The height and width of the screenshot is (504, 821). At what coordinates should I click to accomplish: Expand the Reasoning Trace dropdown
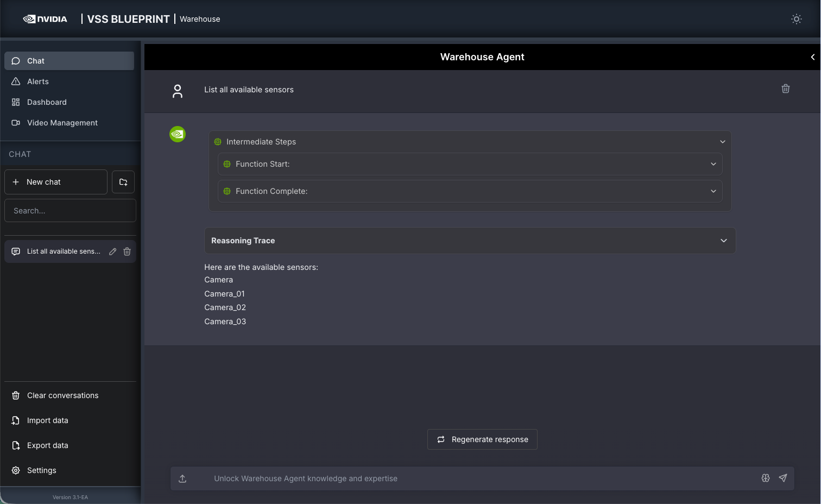723,241
